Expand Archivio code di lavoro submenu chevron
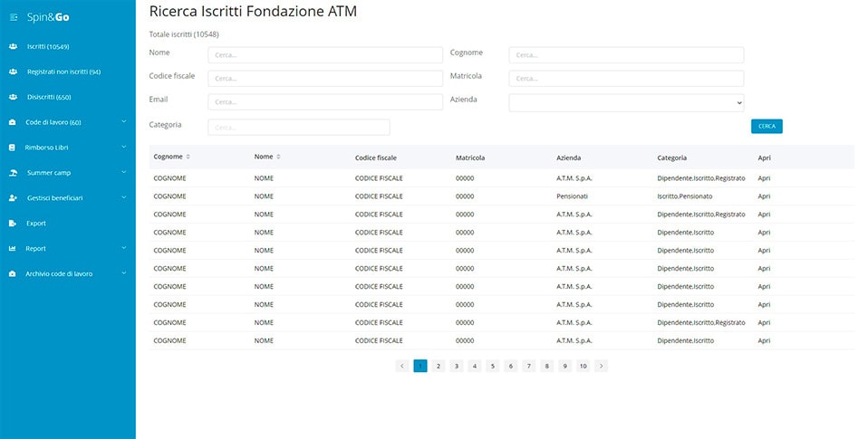 [x=124, y=273]
